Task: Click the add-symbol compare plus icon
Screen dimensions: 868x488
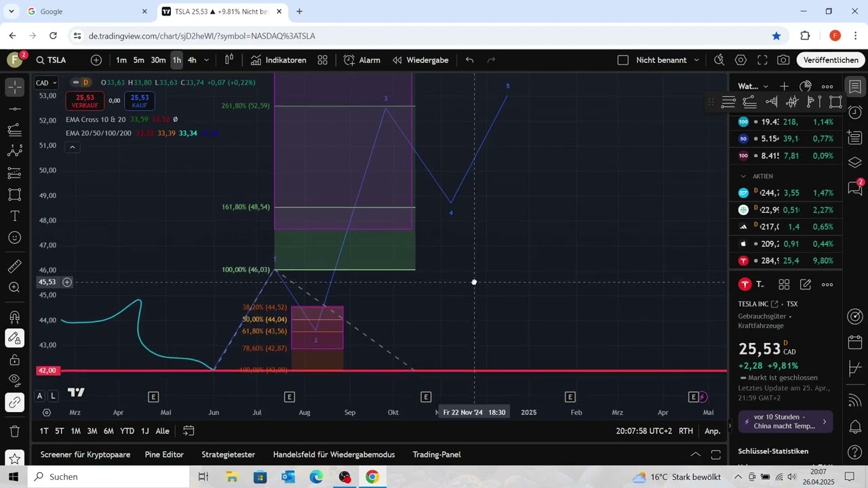Action: pyautogui.click(x=96, y=60)
